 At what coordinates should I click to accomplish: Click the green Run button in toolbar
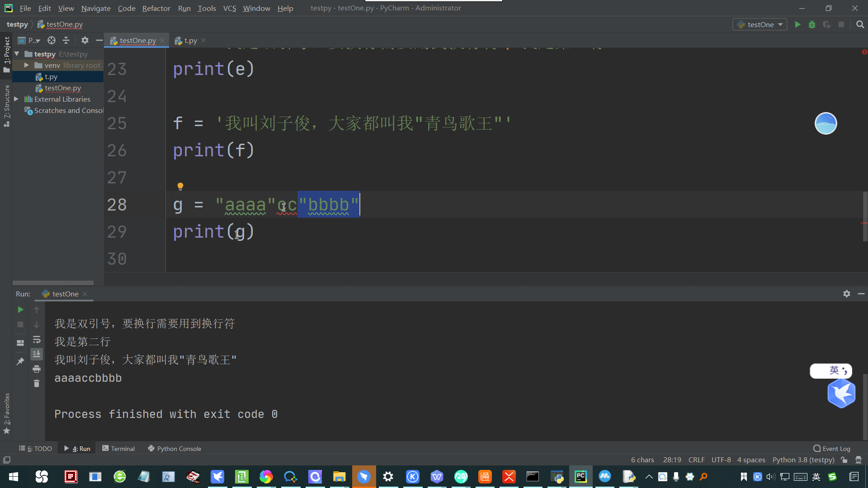(x=797, y=24)
